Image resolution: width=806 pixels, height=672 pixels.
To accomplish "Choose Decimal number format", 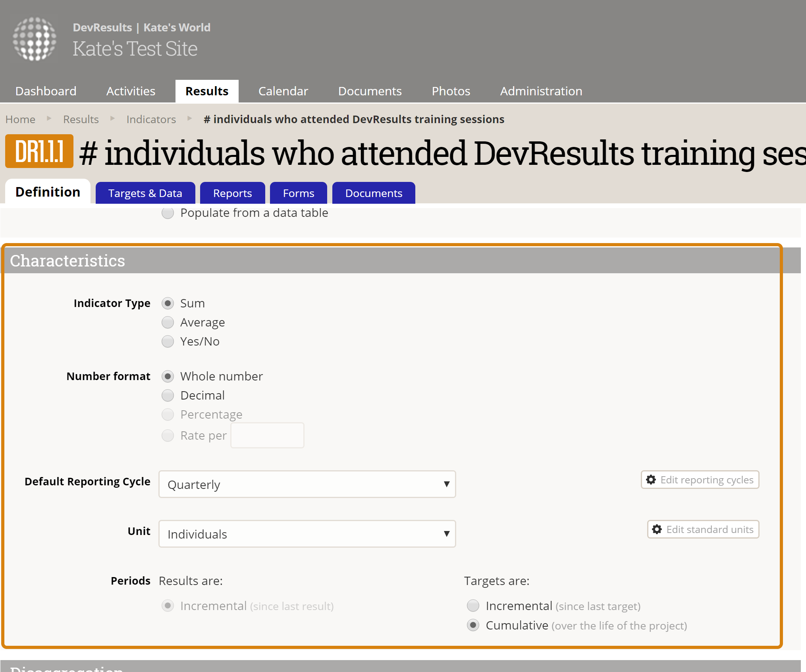I will (168, 395).
